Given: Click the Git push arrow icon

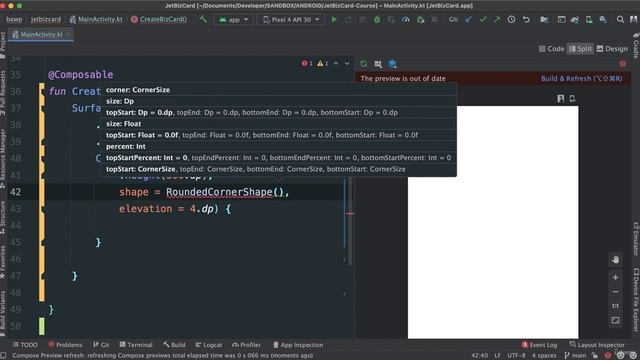Looking at the screenshot, I should 497,19.
